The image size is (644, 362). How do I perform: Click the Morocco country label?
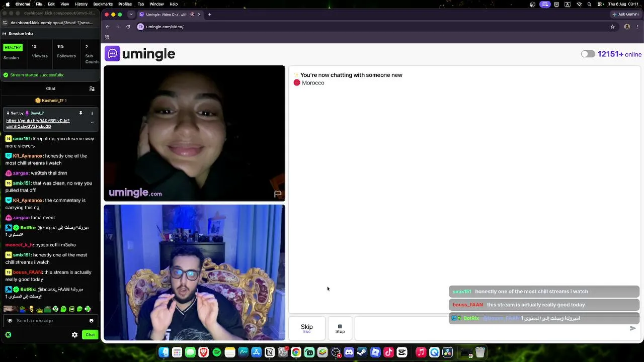313,83
